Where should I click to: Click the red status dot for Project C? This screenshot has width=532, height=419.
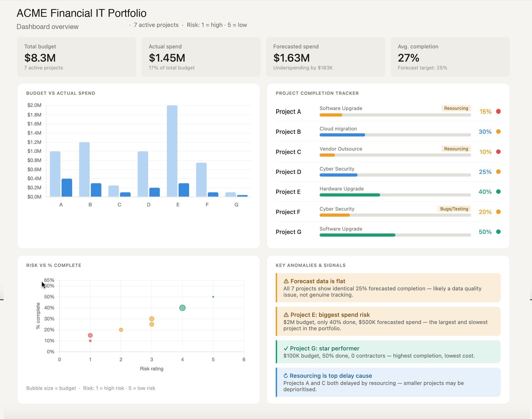(x=498, y=152)
